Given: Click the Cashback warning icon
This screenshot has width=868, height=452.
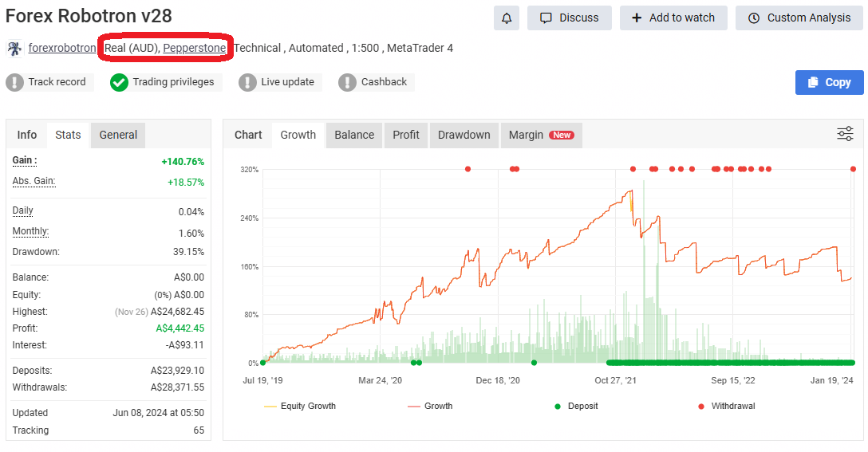Looking at the screenshot, I should point(347,82).
